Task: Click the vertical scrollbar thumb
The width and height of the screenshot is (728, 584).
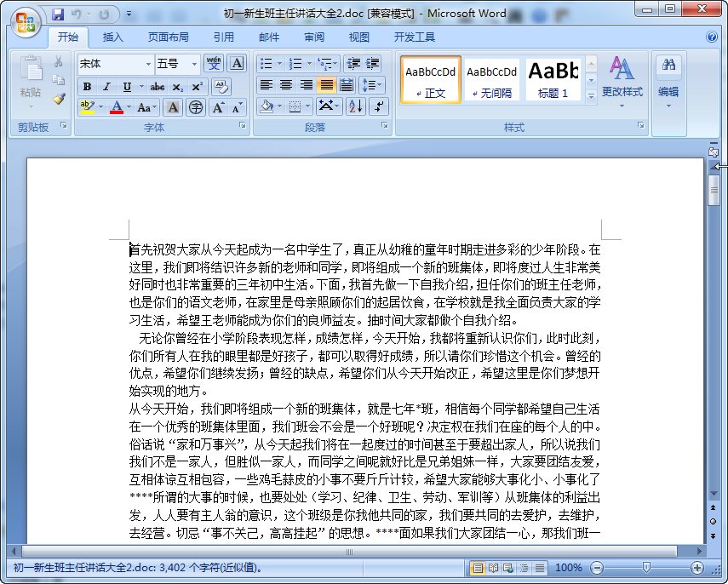Action: pyautogui.click(x=714, y=190)
